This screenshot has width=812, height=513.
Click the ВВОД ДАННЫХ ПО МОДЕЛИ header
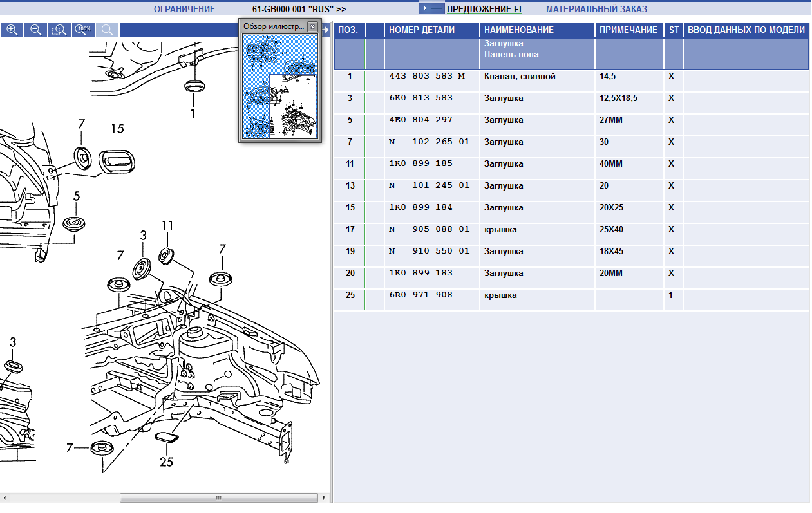pyautogui.click(x=746, y=30)
